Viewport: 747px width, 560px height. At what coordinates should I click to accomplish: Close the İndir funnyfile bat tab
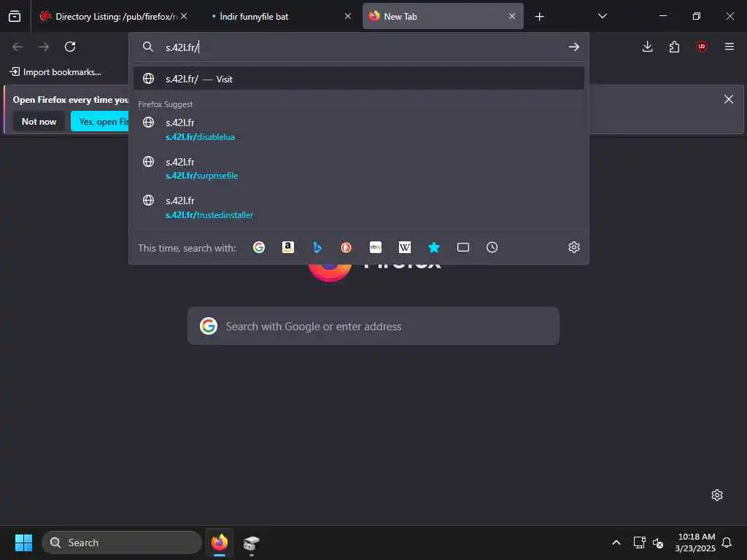coord(348,17)
